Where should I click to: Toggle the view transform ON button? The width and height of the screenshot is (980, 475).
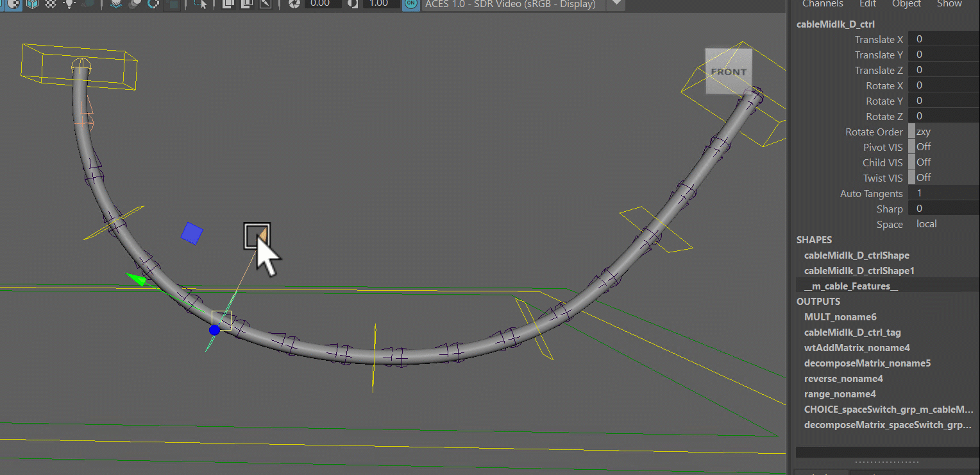410,4
